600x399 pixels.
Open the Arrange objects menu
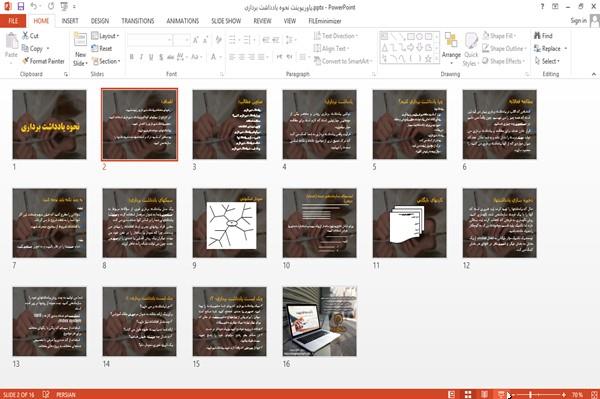451,48
